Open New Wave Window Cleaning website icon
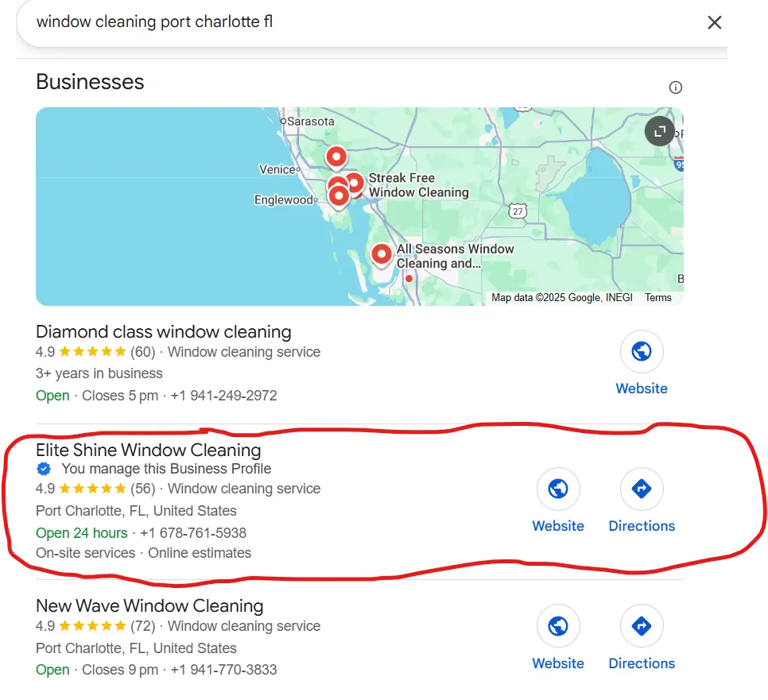This screenshot has height=700, width=768. click(558, 626)
